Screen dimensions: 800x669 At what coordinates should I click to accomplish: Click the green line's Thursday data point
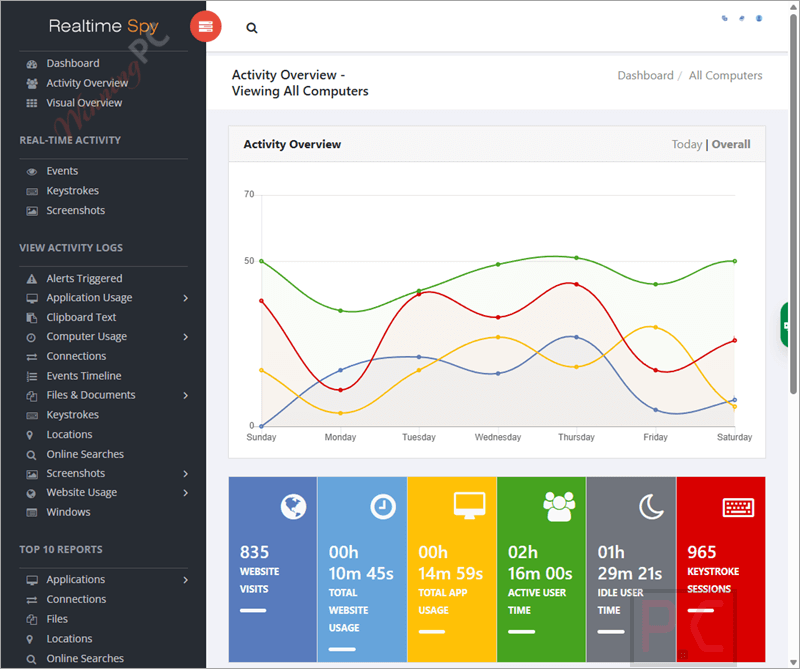pos(577,258)
